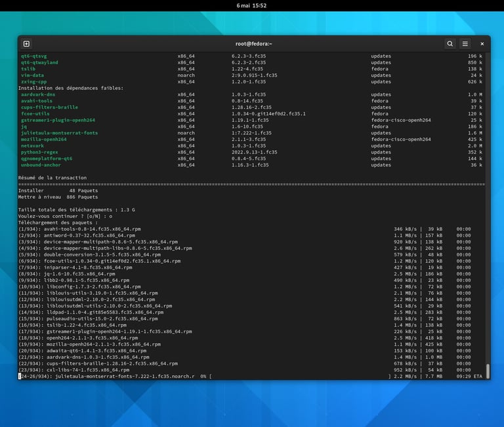Click the cups-filters-braille package entry
Image resolution: width=504 pixels, height=427 pixels.
pos(49,108)
